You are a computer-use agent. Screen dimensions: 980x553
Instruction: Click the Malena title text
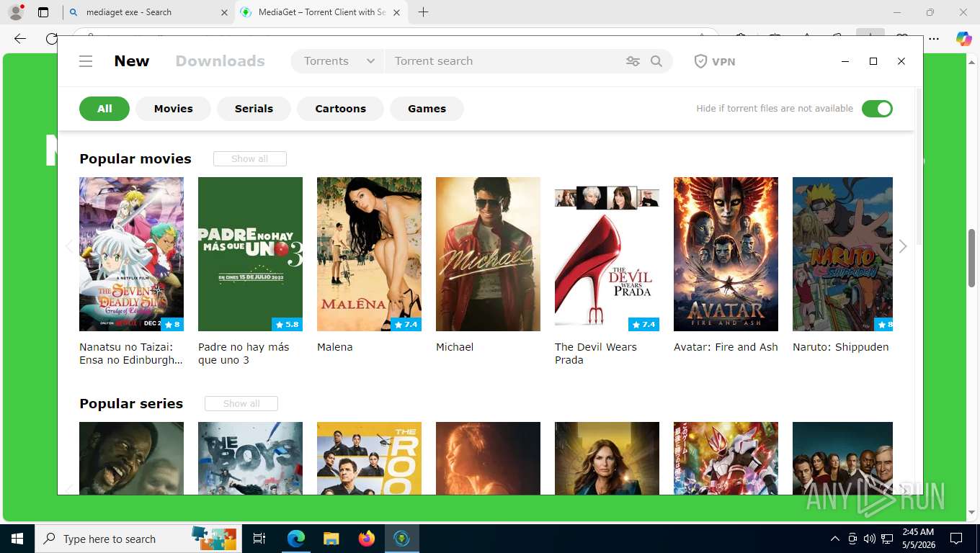pos(335,347)
